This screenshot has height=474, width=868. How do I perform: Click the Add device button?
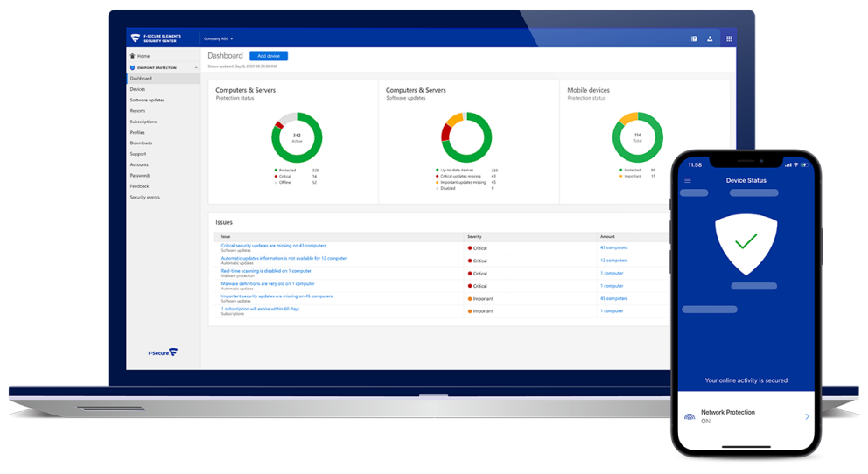tap(269, 56)
